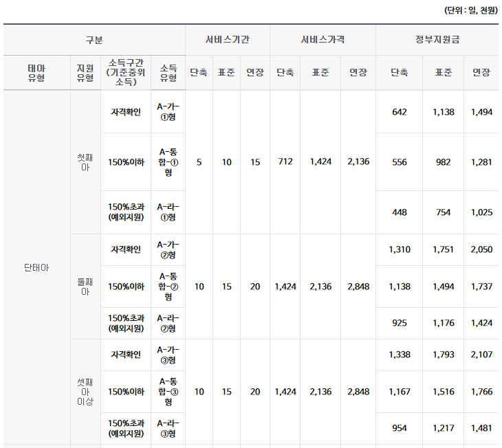Select the 954 subsidy value
The image size is (502, 448).
(x=400, y=429)
